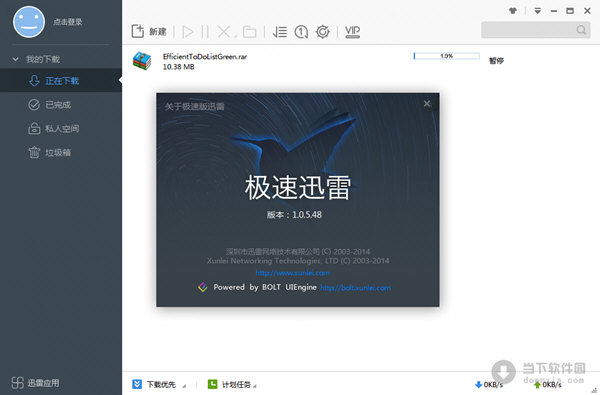Viewport: 600px width, 395px height.
Task: Click the 暂停 status text
Action: [x=496, y=60]
